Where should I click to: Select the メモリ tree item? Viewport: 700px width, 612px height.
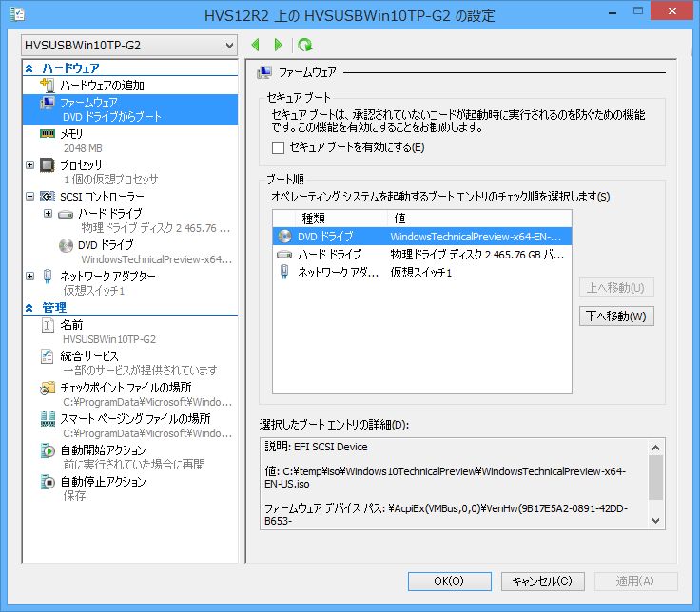click(71, 134)
